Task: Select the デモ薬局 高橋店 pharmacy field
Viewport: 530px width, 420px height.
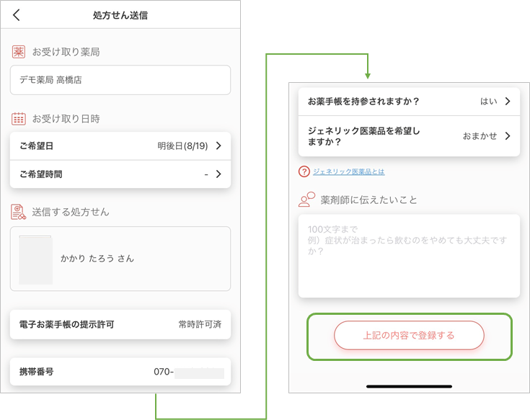Action: [x=120, y=80]
